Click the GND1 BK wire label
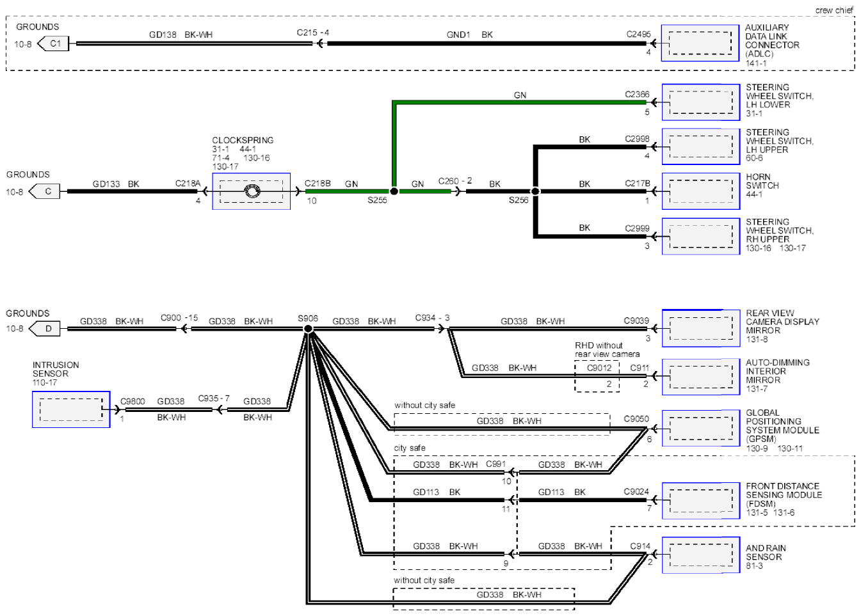Image resolution: width=861 pixels, height=616 pixels. tap(470, 35)
